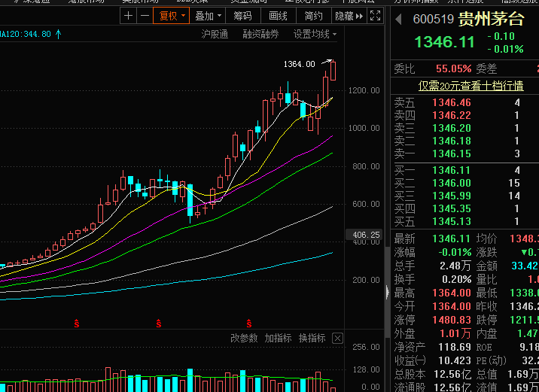
Task: Click 最高 value 1364.00 in the quote panel
Action: [x=452, y=293]
